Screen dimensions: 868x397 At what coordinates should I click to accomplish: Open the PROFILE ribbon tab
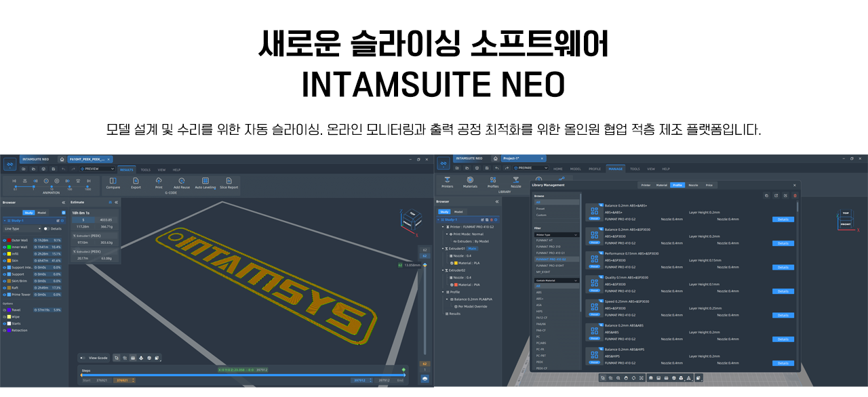[x=595, y=169]
